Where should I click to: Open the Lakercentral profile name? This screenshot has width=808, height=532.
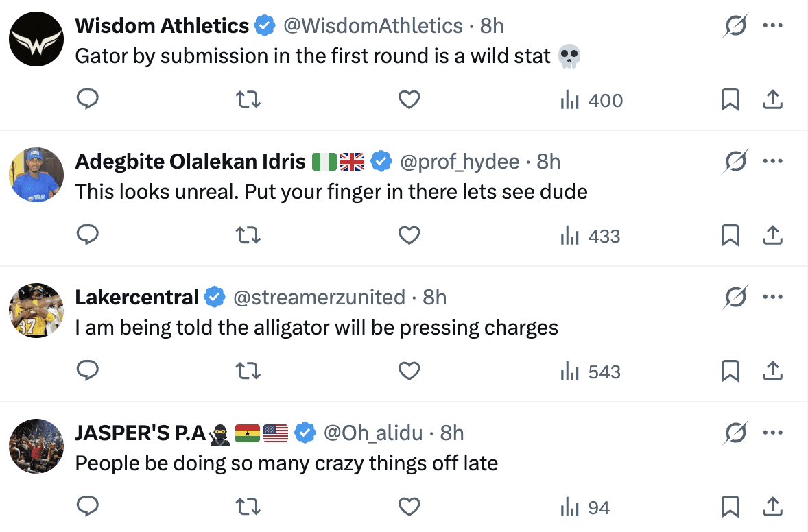pyautogui.click(x=136, y=298)
